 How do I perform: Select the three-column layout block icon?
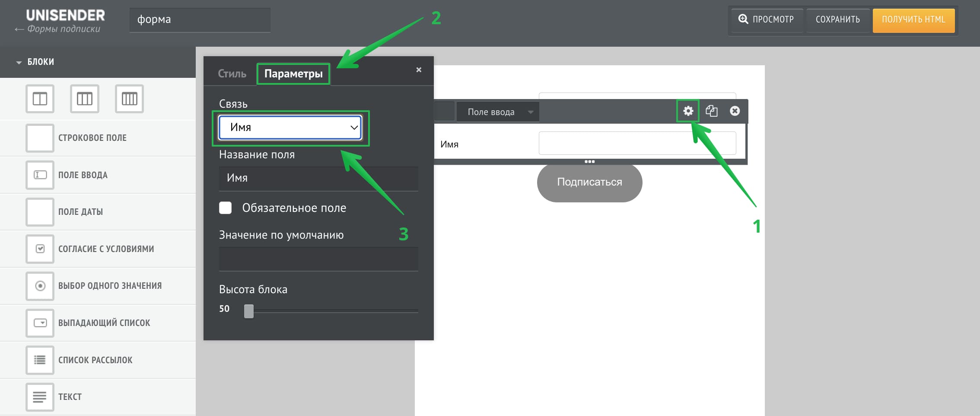pos(85,99)
